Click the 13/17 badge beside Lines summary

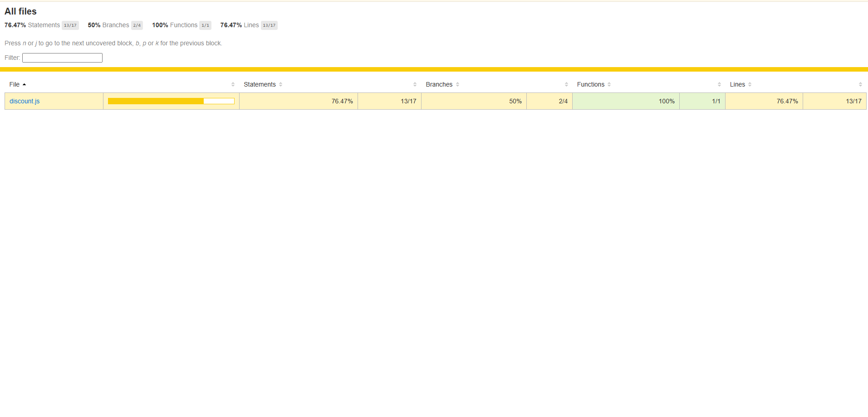coord(269,25)
